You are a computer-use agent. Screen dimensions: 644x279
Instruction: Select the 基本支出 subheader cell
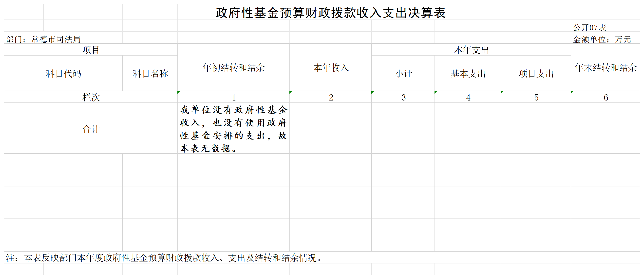[468, 73]
